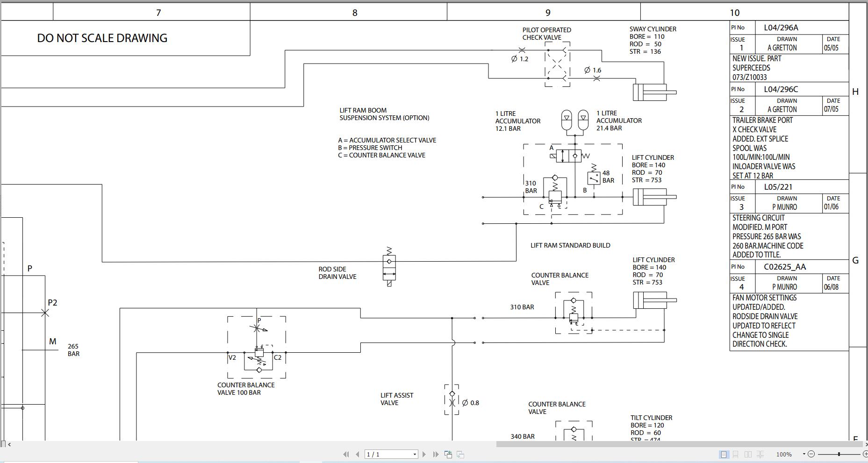
Task: Select single page view mode
Action: 724,454
